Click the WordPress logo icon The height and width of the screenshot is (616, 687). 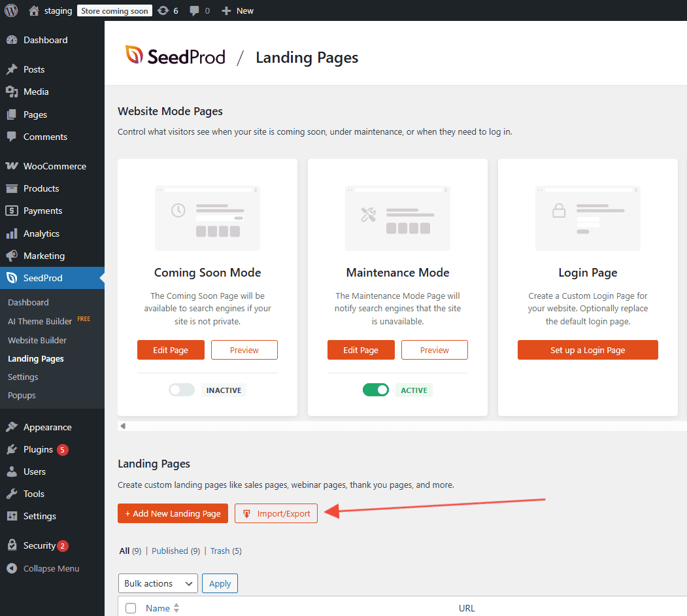point(11,10)
